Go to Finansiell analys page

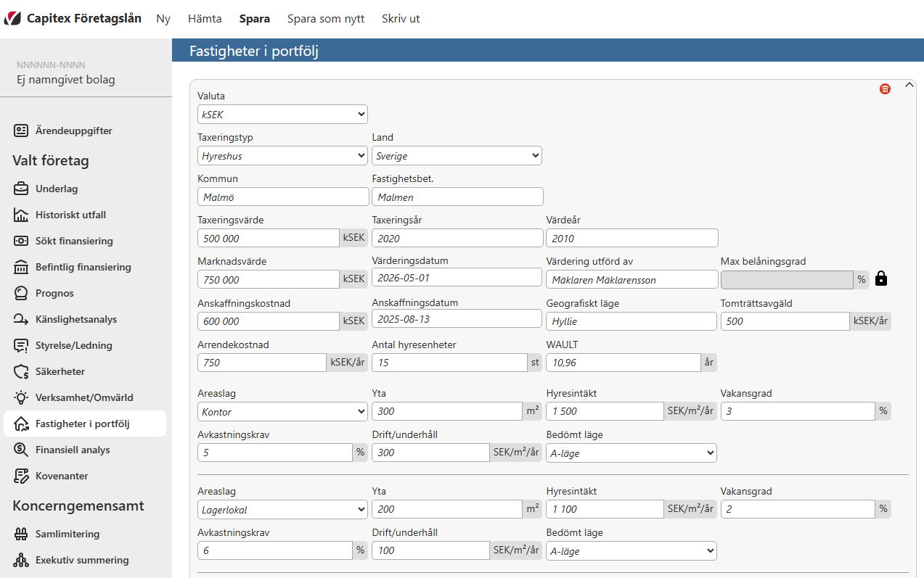click(85, 450)
